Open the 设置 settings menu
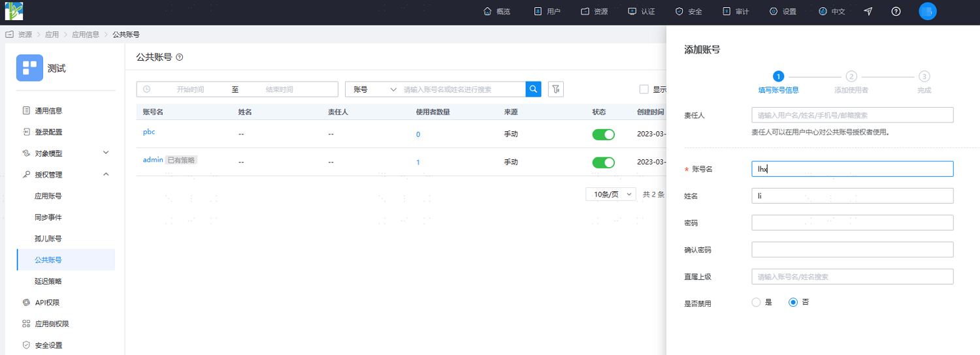Image resolution: width=980 pixels, height=355 pixels. coord(782,12)
